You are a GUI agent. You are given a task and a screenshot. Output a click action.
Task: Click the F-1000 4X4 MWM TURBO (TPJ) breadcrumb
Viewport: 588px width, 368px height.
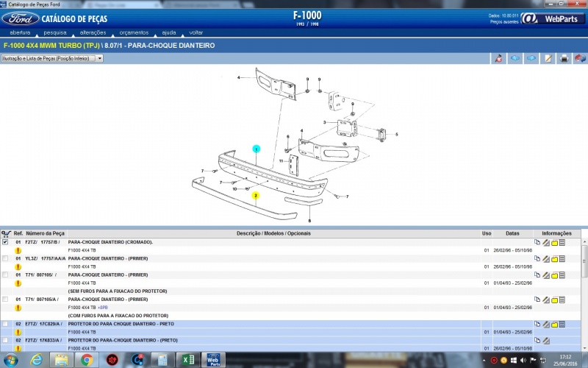pyautogui.click(x=51, y=46)
